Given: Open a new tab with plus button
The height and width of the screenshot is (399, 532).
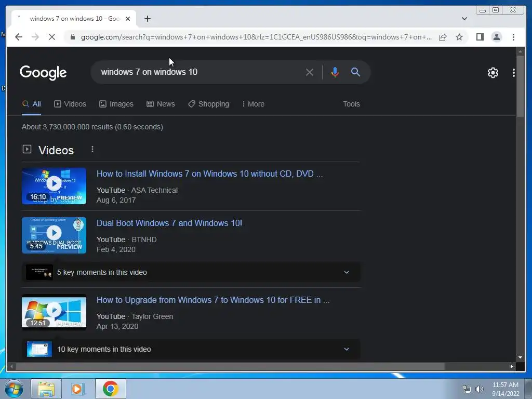Looking at the screenshot, I should (x=147, y=19).
